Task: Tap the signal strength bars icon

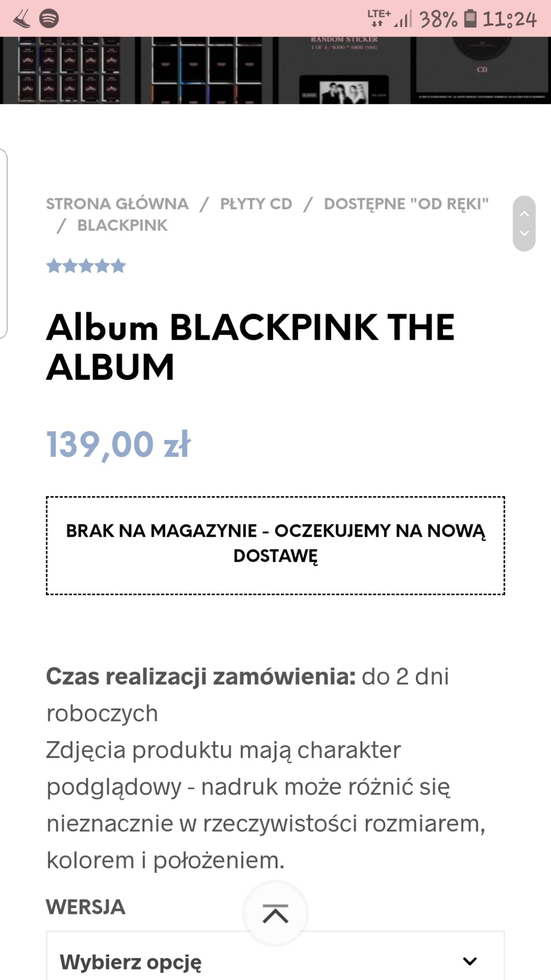Action: (403, 20)
